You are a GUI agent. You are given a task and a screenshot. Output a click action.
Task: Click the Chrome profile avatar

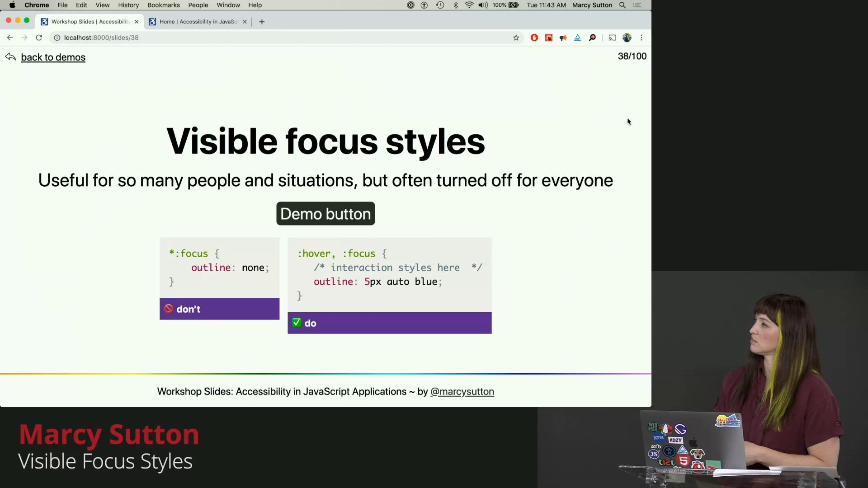point(627,38)
